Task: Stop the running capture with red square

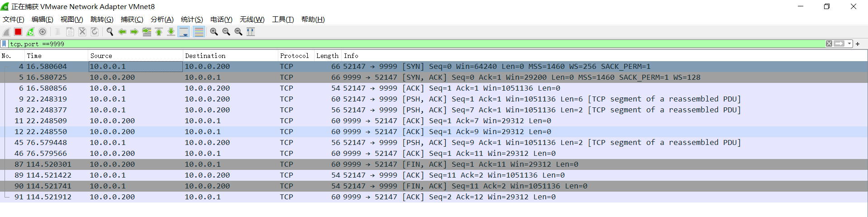Action: [x=18, y=32]
